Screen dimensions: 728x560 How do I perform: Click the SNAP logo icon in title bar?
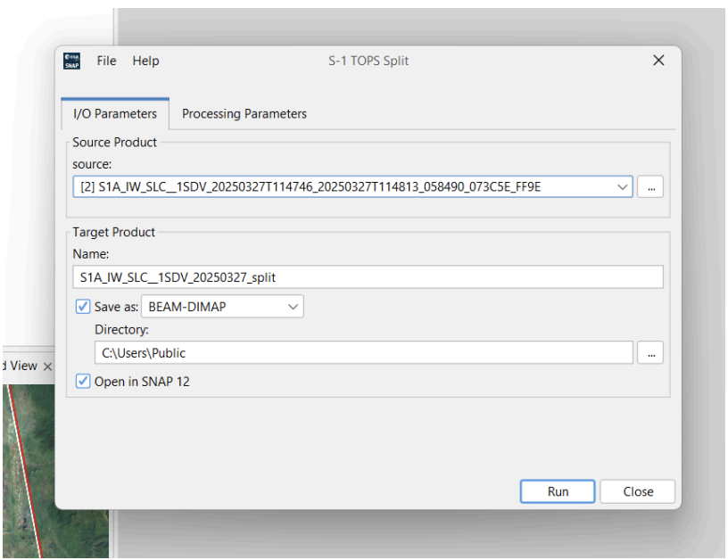72,61
